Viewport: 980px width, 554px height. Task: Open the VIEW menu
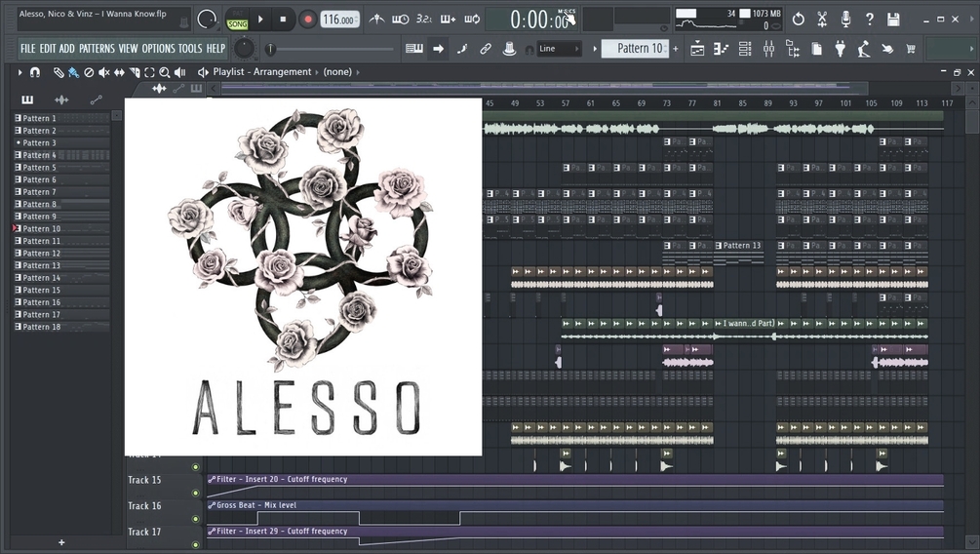(x=128, y=48)
